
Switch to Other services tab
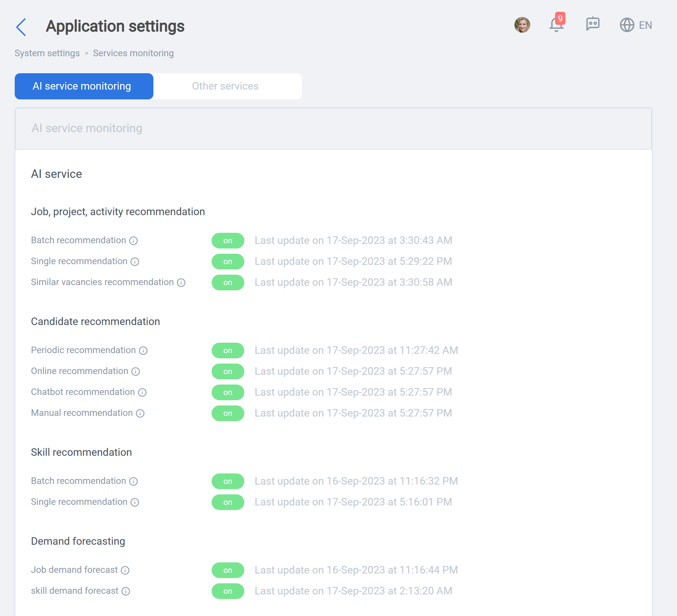(x=225, y=86)
